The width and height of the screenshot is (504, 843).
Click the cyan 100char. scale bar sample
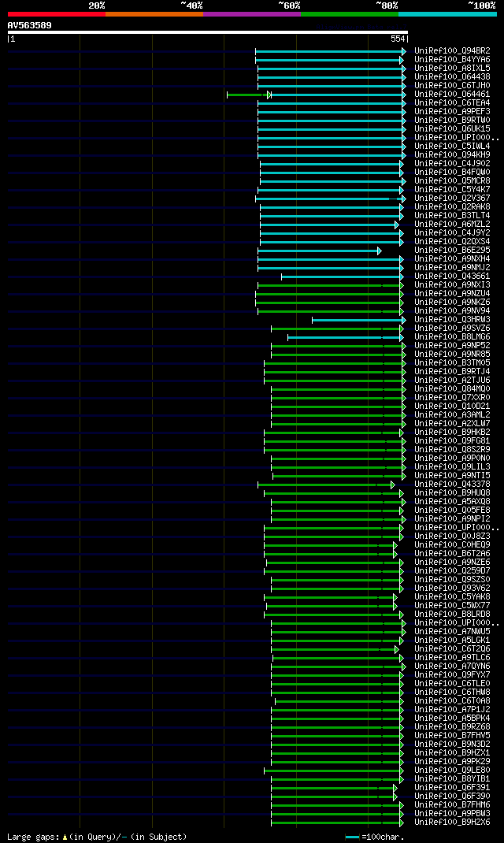pos(352,837)
